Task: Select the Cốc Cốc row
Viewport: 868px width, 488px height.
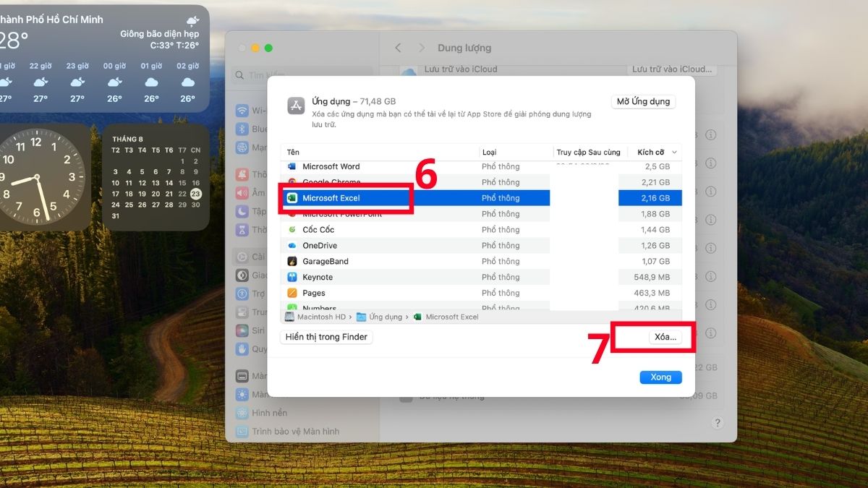Action: pos(481,229)
